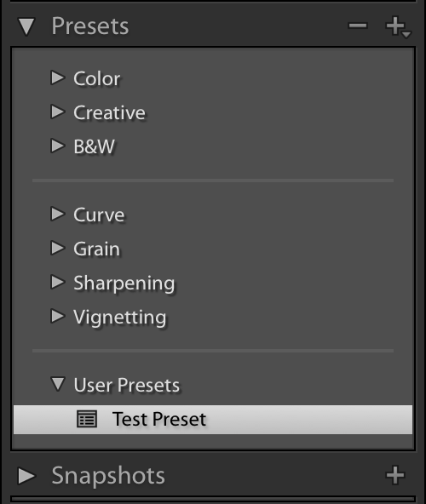Expand the Curve preset group arrow

point(58,214)
